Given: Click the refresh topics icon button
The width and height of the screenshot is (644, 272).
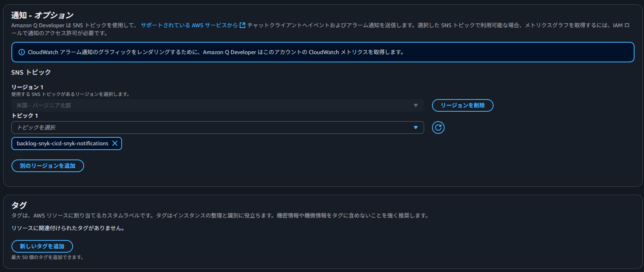Looking at the screenshot, I should pos(438,128).
